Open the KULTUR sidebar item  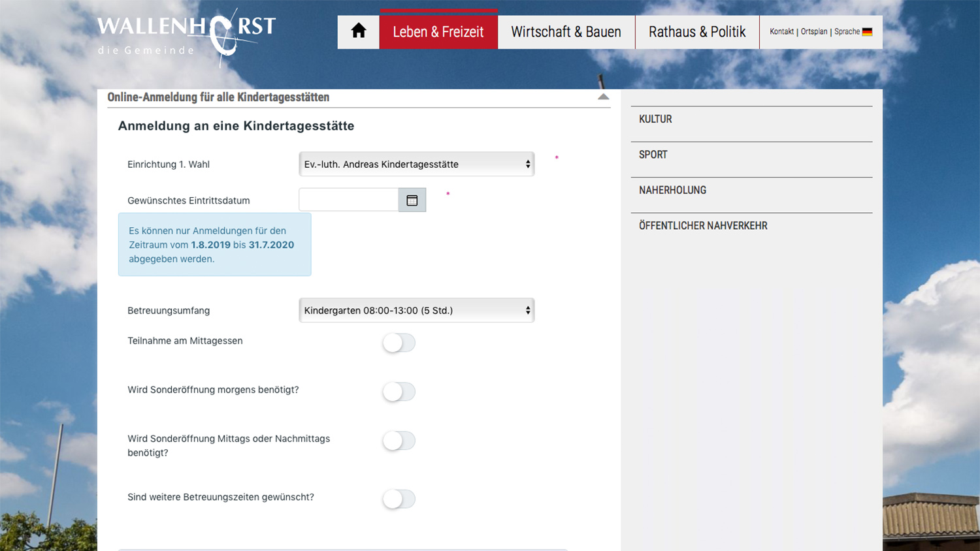point(751,119)
